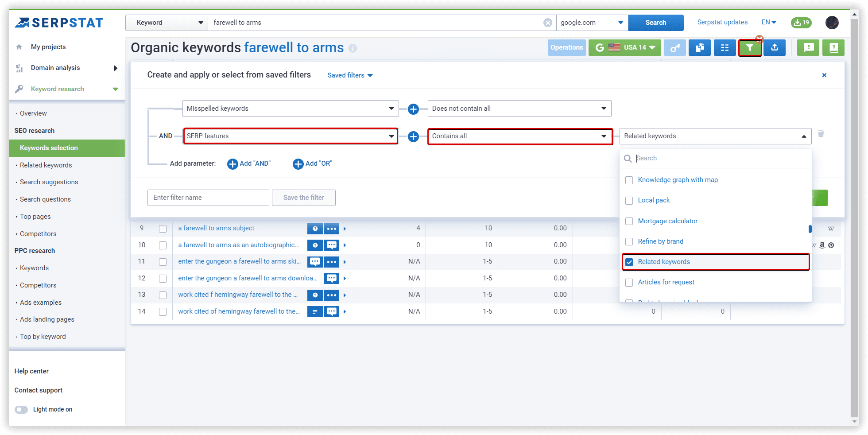Click the Search field in options dropdown
The width and height of the screenshot is (868, 435).
click(715, 158)
